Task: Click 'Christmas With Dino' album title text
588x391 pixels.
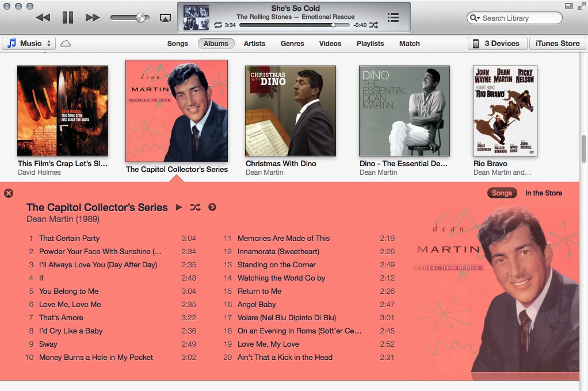Action: click(x=281, y=164)
